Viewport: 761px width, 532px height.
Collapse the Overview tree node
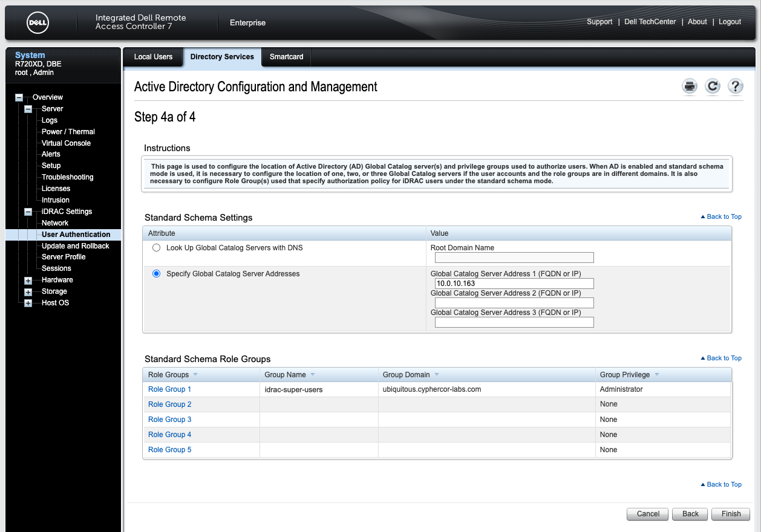pos(19,97)
